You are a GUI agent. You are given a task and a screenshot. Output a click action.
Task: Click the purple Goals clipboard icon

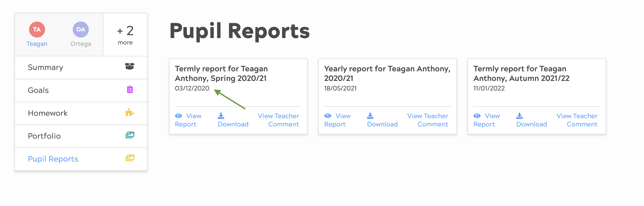click(x=130, y=89)
